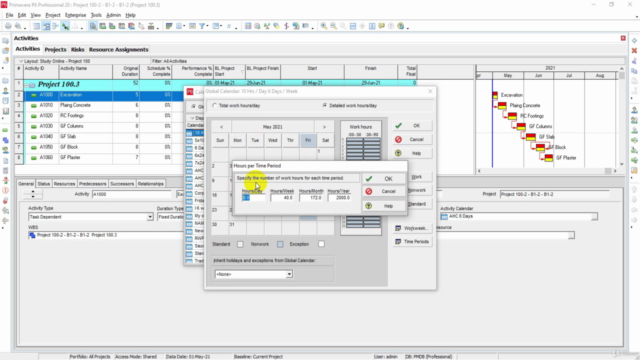Open Print Preview from the toolbar
The image size is (640, 360).
pyautogui.click(x=18, y=26)
